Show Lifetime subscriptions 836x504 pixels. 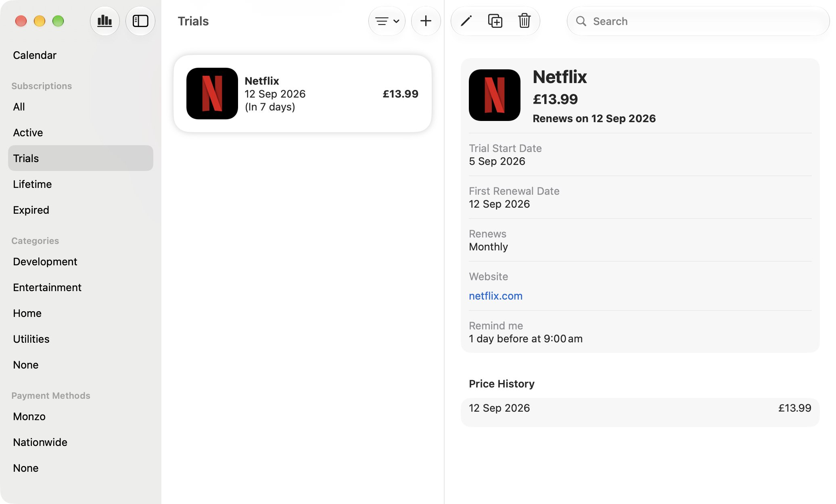81,184
